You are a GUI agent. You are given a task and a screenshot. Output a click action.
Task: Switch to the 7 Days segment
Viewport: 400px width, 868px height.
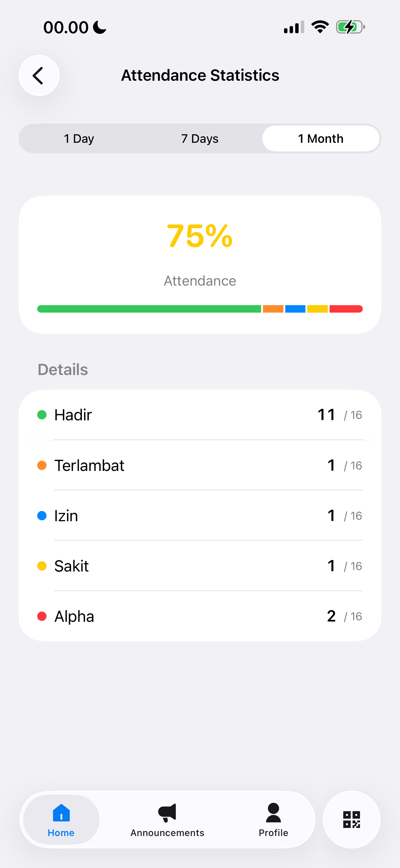coord(200,138)
